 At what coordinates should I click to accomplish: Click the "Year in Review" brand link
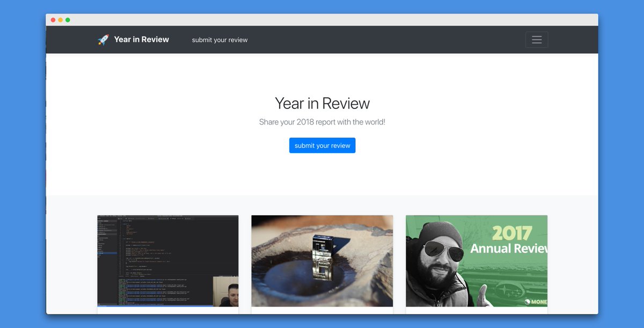click(x=141, y=40)
